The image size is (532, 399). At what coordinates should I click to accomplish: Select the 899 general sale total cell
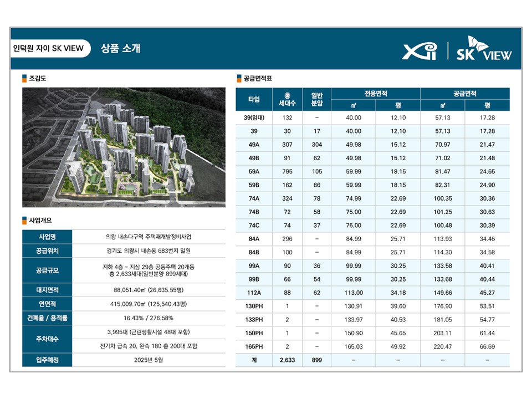click(x=317, y=360)
